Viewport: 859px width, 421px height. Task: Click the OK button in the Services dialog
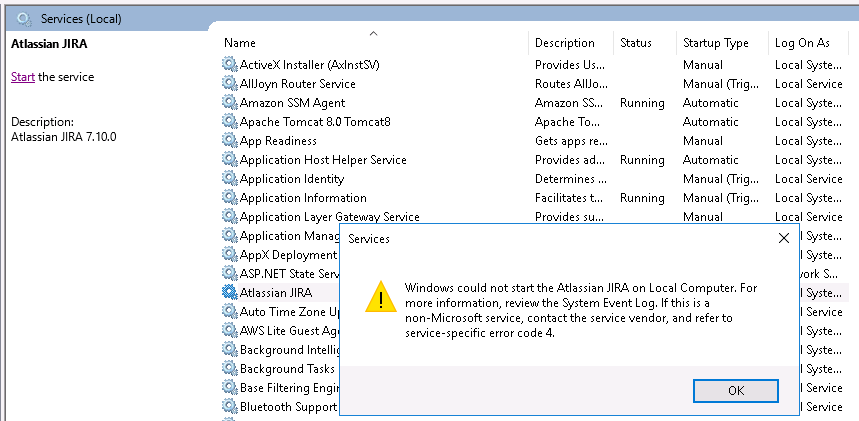(x=736, y=390)
